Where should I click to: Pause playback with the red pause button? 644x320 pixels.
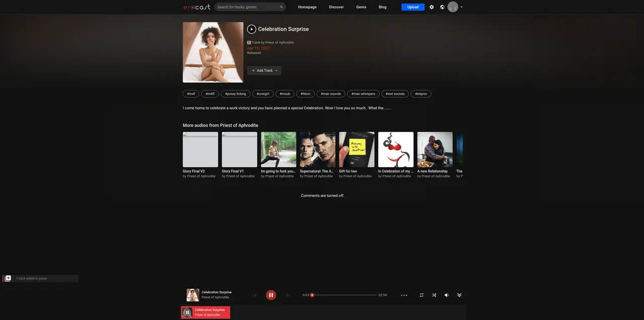point(271,295)
